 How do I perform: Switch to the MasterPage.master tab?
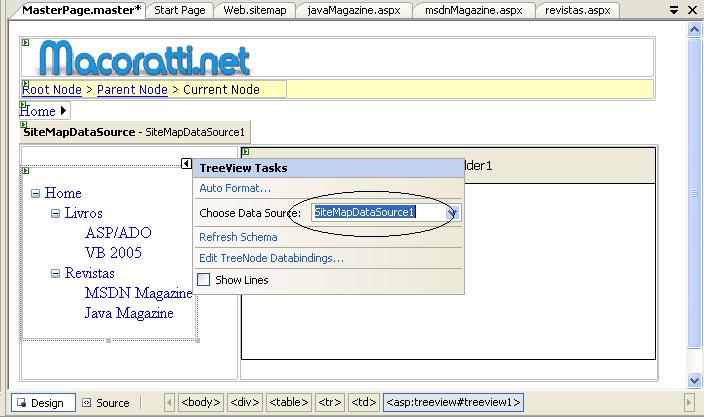tap(81, 10)
